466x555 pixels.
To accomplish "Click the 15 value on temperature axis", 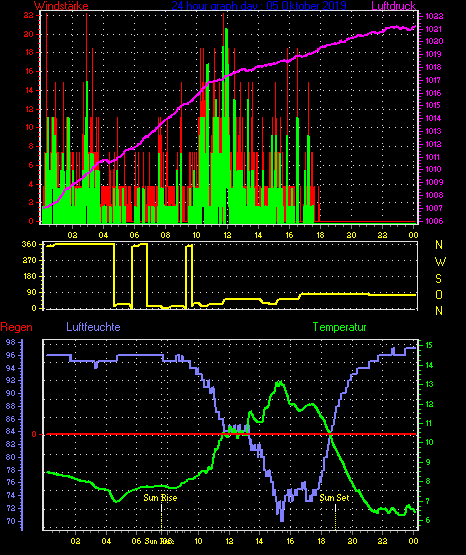I will 428,345.
